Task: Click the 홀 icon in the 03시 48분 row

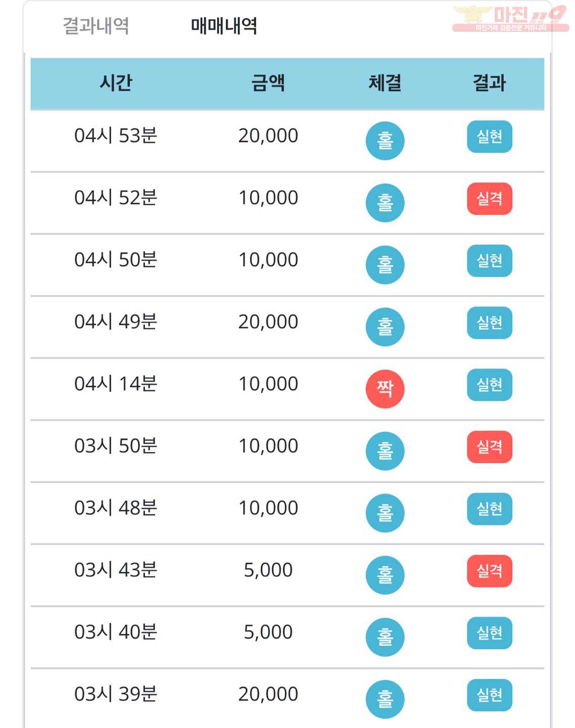Action: point(385,513)
